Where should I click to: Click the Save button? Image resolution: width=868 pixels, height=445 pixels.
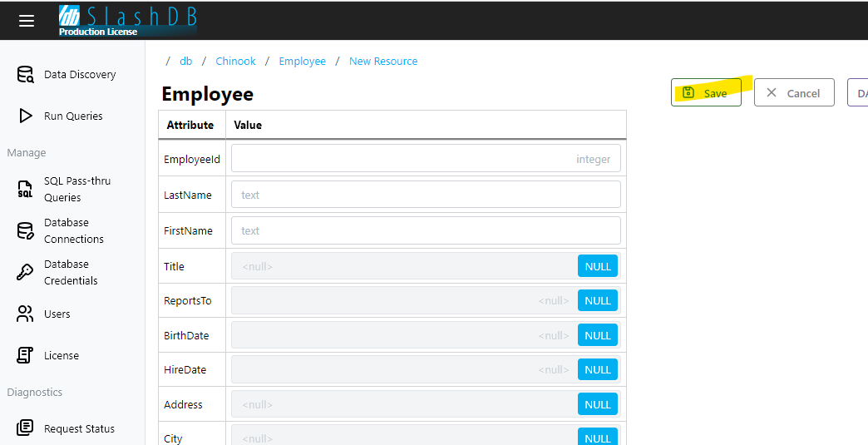point(705,93)
